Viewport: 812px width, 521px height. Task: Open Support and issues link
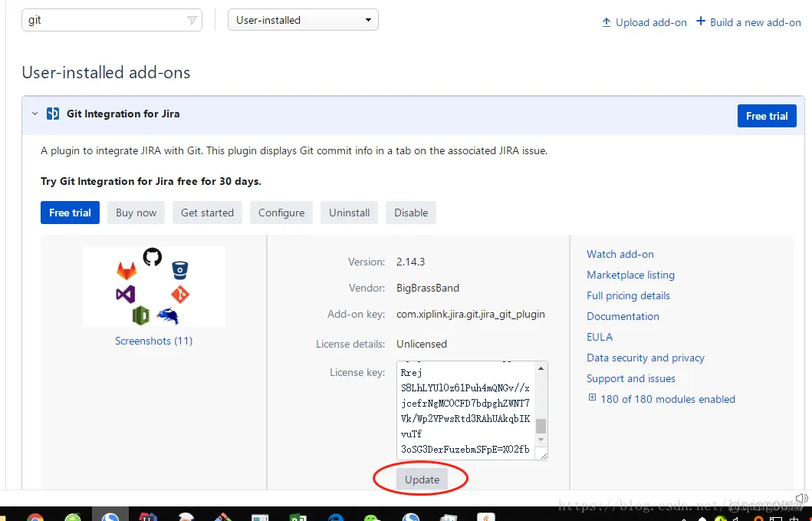[x=631, y=378]
